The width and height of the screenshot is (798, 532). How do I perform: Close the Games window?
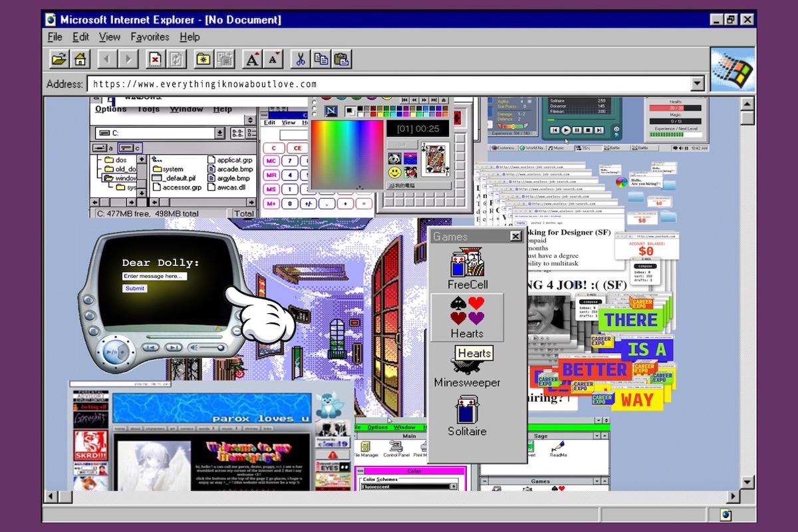[515, 236]
